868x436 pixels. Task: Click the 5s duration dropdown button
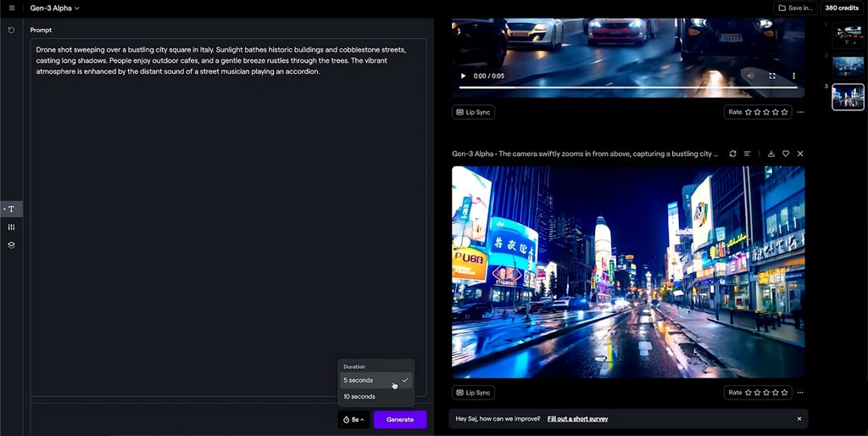pyautogui.click(x=354, y=419)
